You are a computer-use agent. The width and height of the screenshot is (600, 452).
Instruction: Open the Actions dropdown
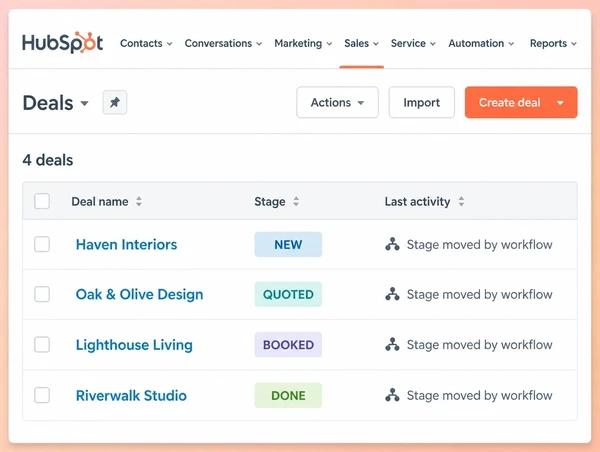(x=337, y=102)
